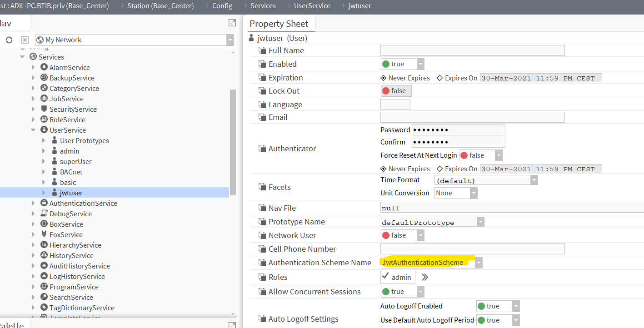This screenshot has width=644, height=328.
Task: Switch to the Property Sheet tab
Action: 279,24
